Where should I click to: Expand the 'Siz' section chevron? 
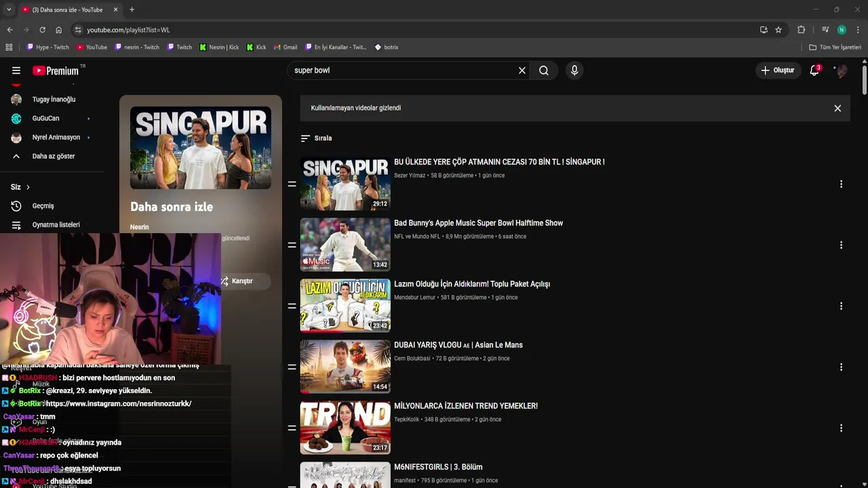point(28,187)
